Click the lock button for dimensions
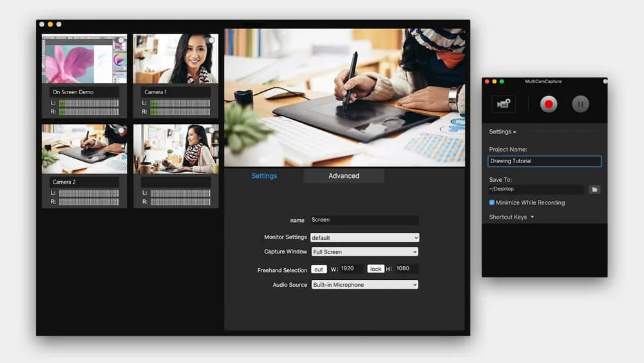The height and width of the screenshot is (363, 644). pos(375,269)
